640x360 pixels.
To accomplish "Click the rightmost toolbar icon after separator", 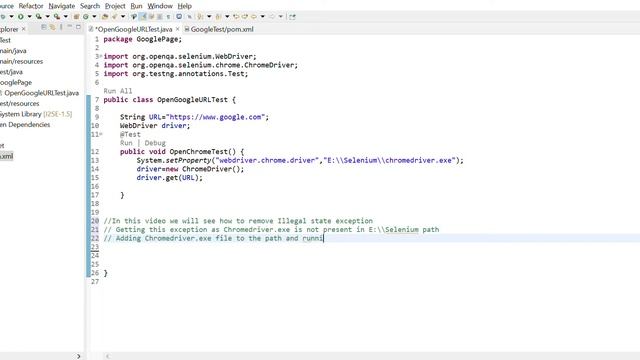I will tap(292, 17).
